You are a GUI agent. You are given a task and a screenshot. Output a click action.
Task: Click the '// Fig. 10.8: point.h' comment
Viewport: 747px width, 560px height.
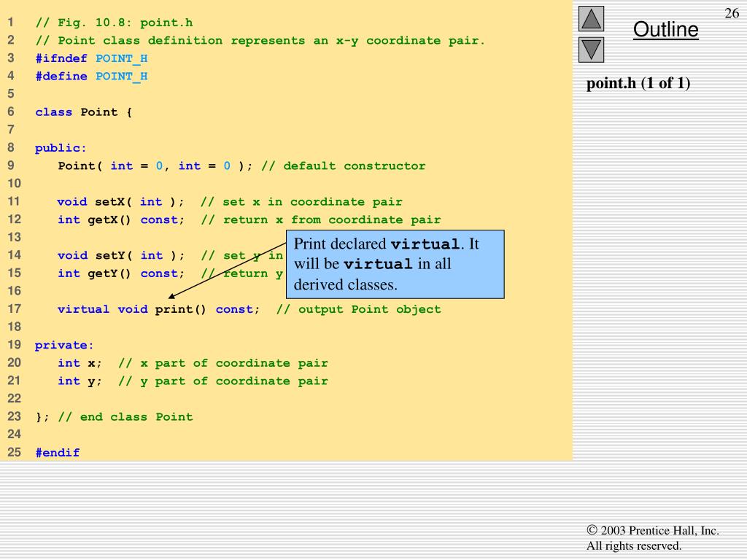115,23
